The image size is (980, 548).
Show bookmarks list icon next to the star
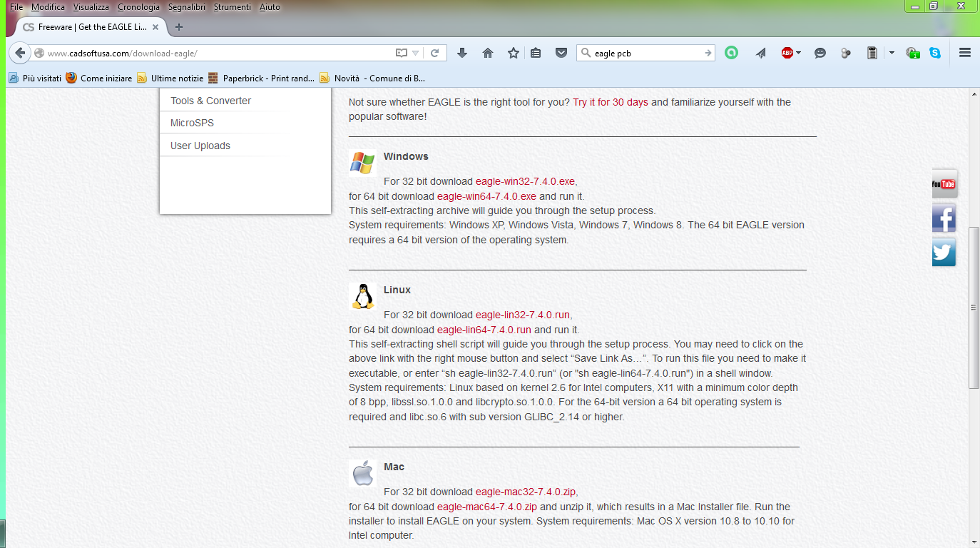[x=536, y=53]
